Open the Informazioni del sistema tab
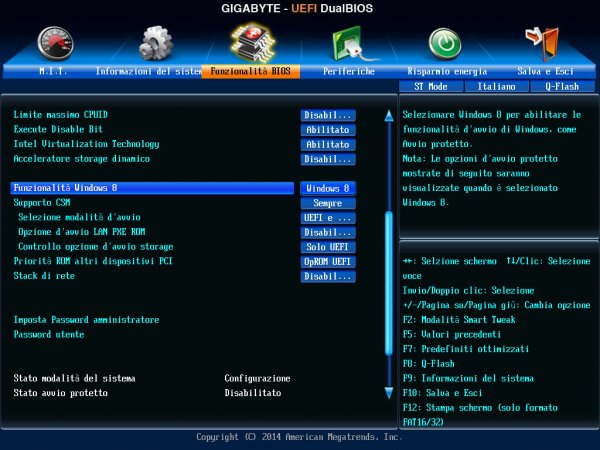600x450 pixels. point(148,71)
